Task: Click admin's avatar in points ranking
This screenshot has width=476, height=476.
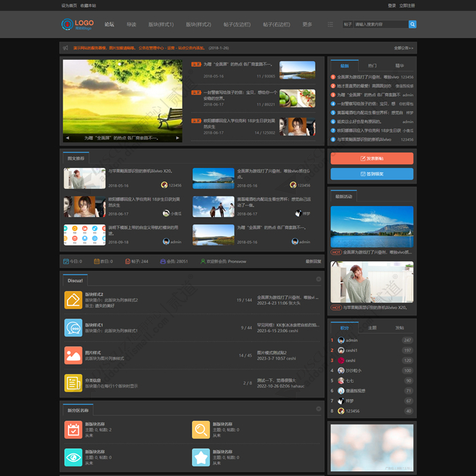Action: 341,340
